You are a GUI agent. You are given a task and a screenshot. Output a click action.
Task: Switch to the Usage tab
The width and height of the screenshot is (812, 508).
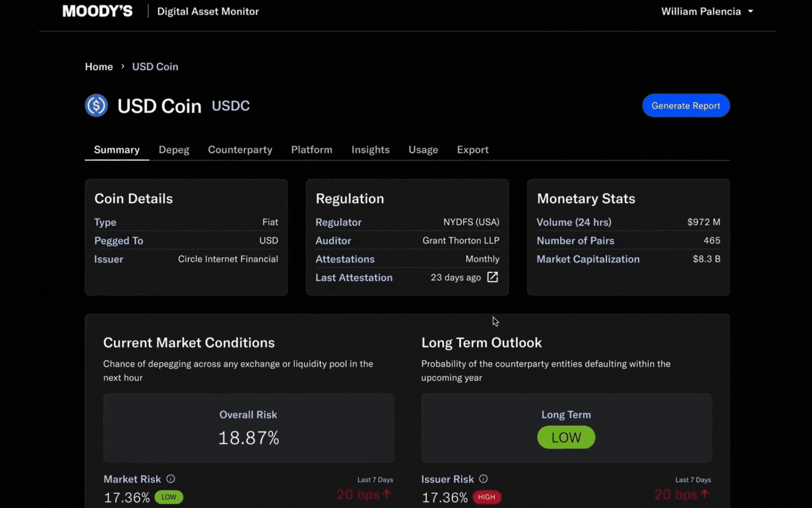click(x=423, y=150)
